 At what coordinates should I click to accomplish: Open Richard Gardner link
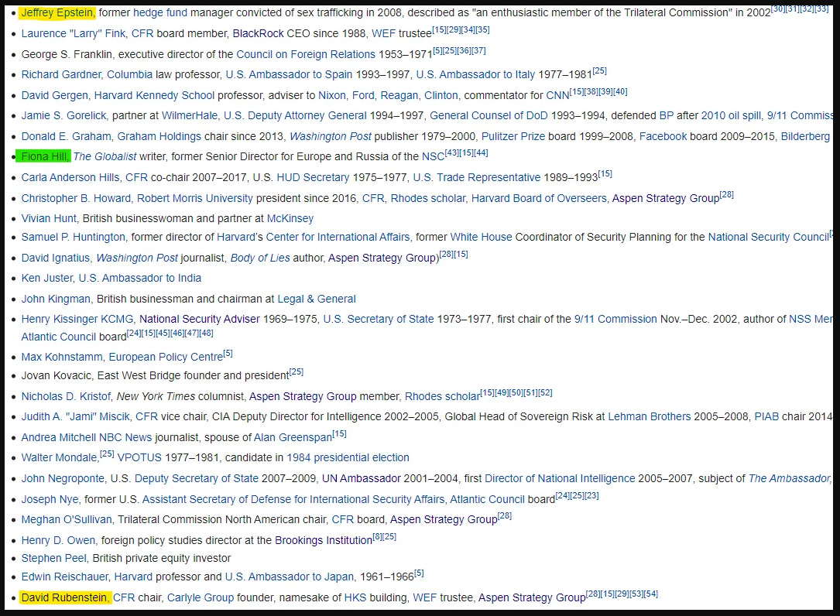pos(61,74)
